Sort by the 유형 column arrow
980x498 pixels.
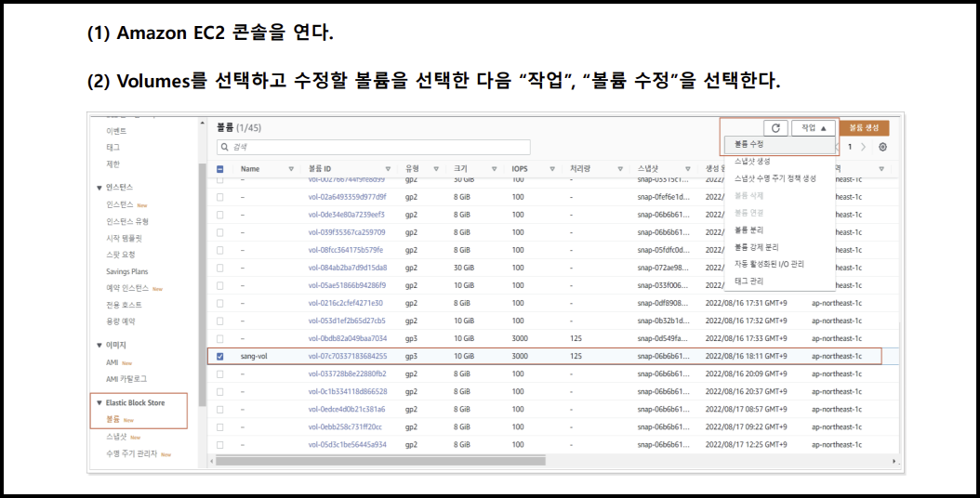[436, 169]
